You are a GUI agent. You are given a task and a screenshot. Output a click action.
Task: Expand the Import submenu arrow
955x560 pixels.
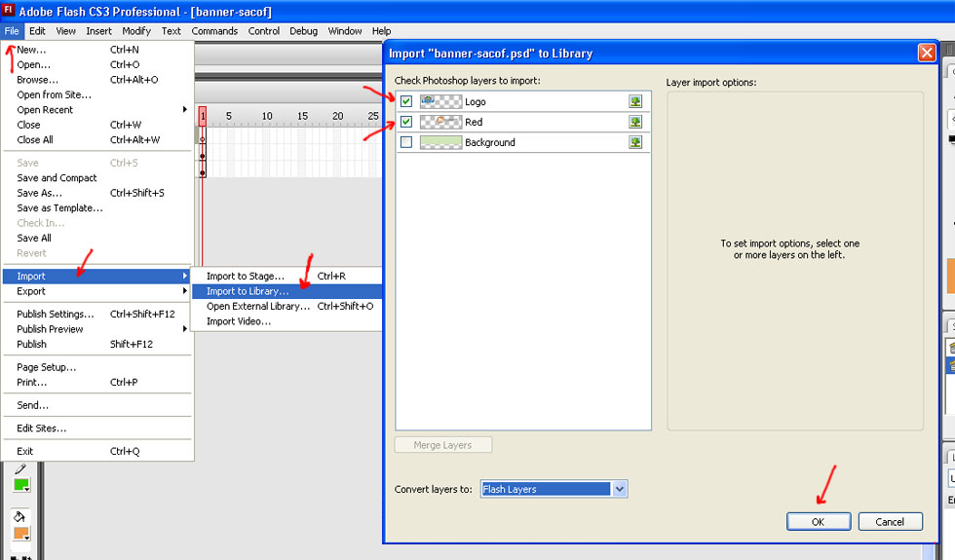tap(185, 276)
